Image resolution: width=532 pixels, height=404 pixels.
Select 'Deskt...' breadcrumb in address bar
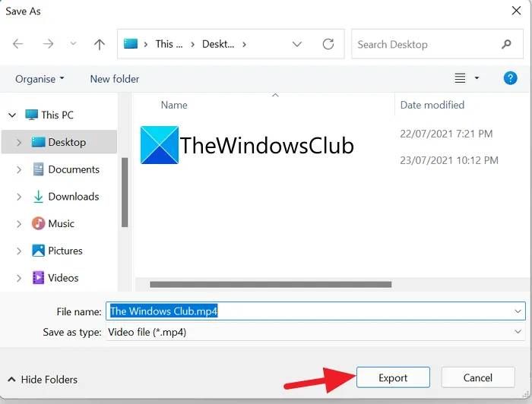click(x=218, y=44)
